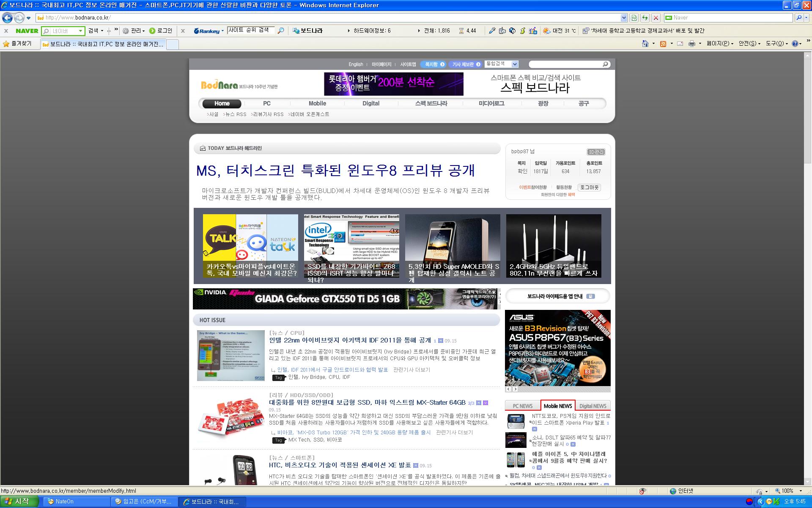Click the Compatibility View icon
The height and width of the screenshot is (508, 812).
pyautogui.click(x=634, y=18)
